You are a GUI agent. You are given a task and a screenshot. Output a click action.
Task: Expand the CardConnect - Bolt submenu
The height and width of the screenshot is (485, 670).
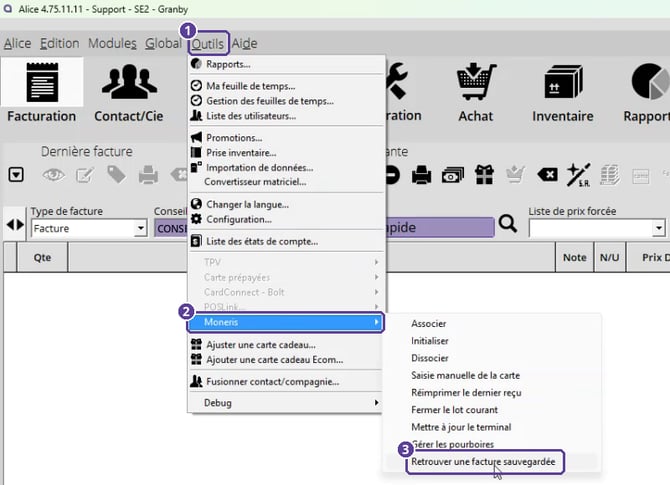(286, 292)
